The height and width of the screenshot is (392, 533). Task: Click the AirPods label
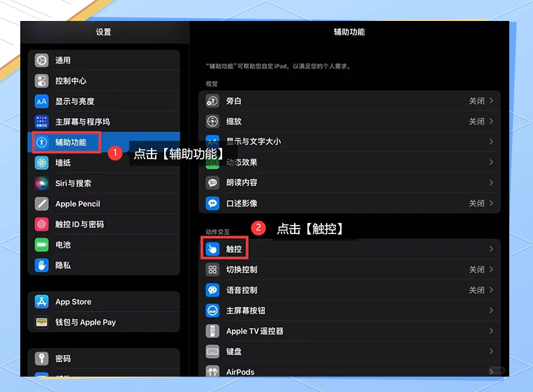click(x=240, y=372)
